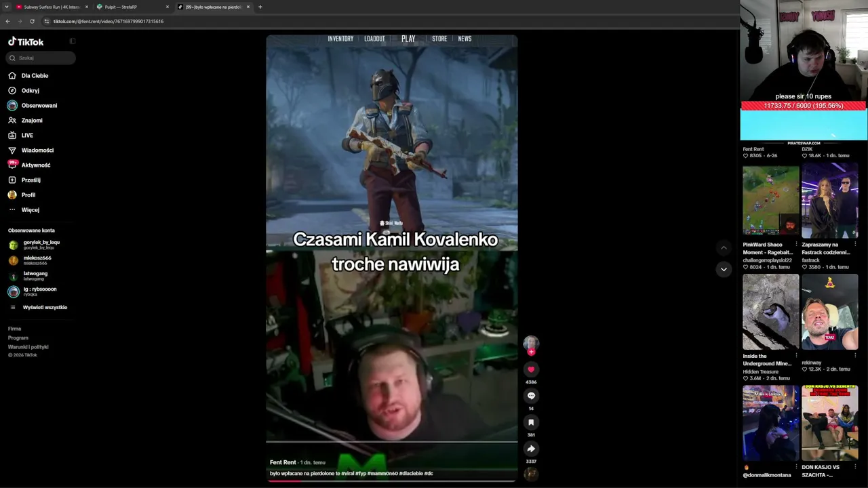Open a new browser tab
868x488 pixels.
260,7
